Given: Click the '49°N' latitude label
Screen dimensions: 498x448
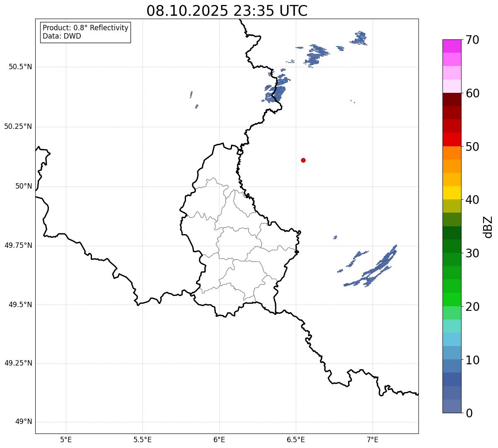Looking at the screenshot, I should click(24, 422).
